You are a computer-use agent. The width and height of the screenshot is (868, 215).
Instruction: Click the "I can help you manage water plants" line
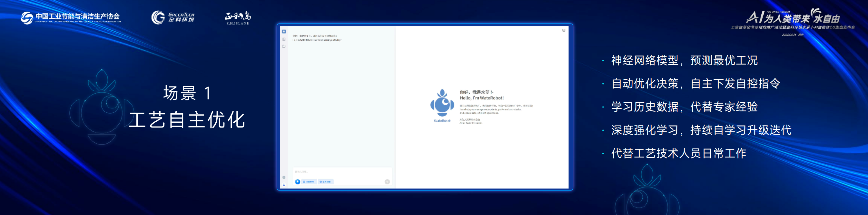coord(490,109)
